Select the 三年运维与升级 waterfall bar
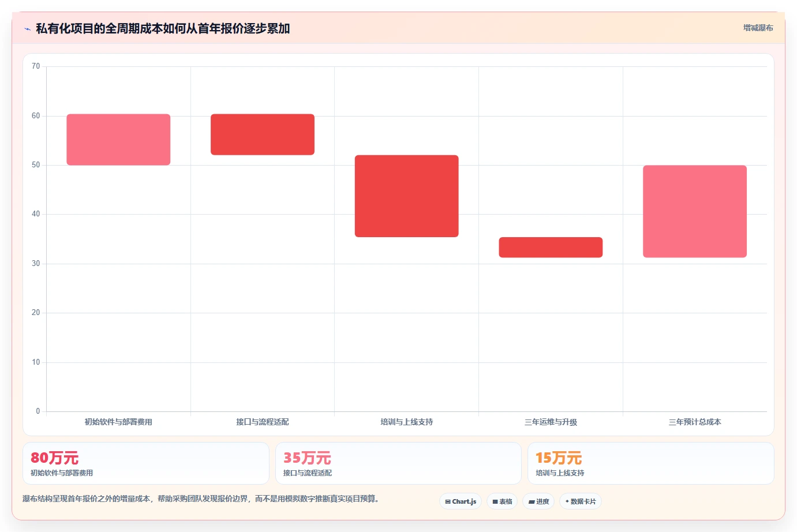The height and width of the screenshot is (532, 797). tap(551, 247)
